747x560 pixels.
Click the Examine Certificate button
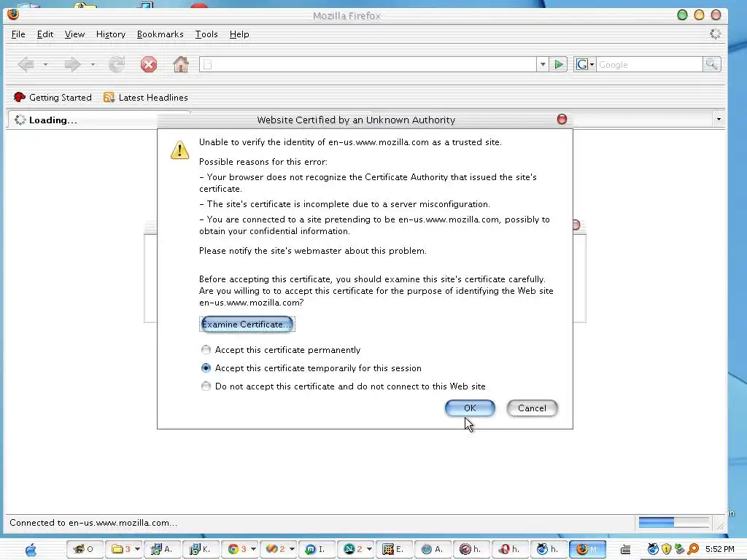tap(247, 324)
